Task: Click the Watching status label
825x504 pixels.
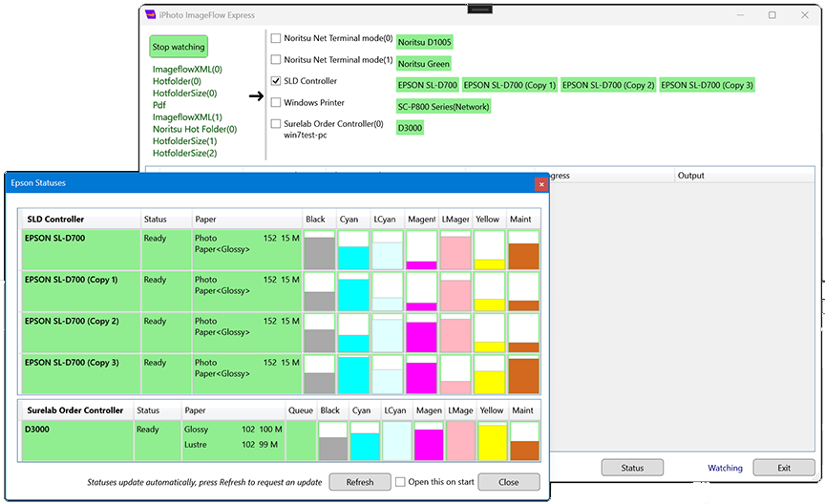Action: pyautogui.click(x=725, y=469)
